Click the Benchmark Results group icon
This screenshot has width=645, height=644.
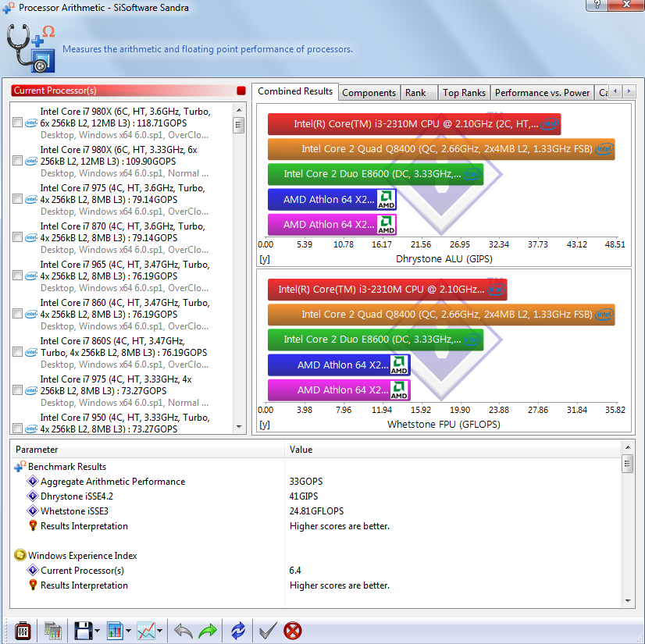[x=20, y=466]
